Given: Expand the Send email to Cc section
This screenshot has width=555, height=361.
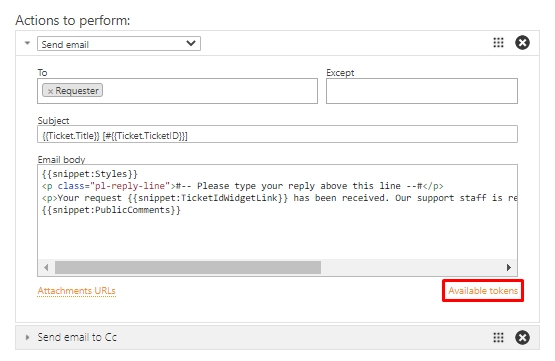Looking at the screenshot, I should [27, 337].
